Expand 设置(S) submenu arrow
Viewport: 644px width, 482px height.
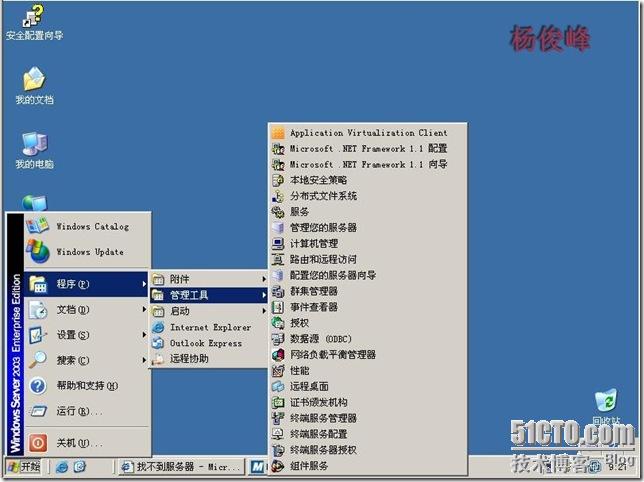(x=144, y=335)
